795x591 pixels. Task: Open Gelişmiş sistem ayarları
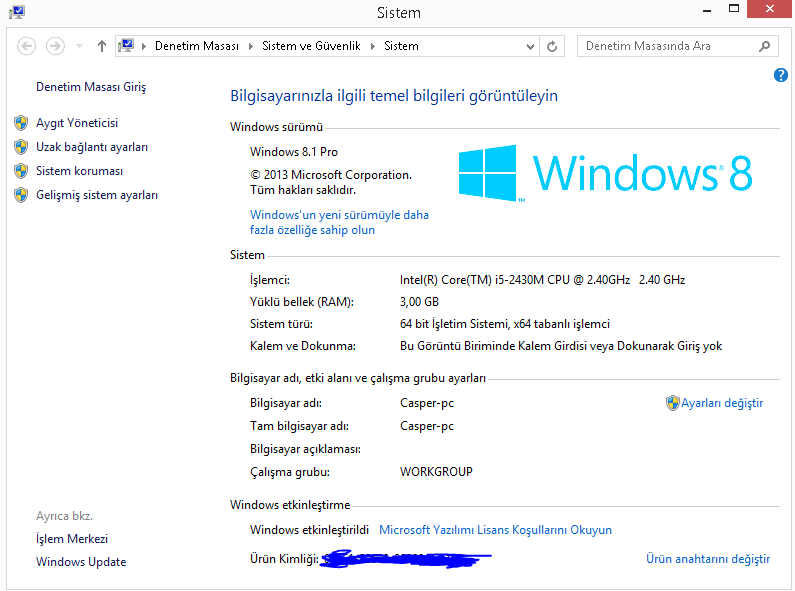(x=97, y=195)
